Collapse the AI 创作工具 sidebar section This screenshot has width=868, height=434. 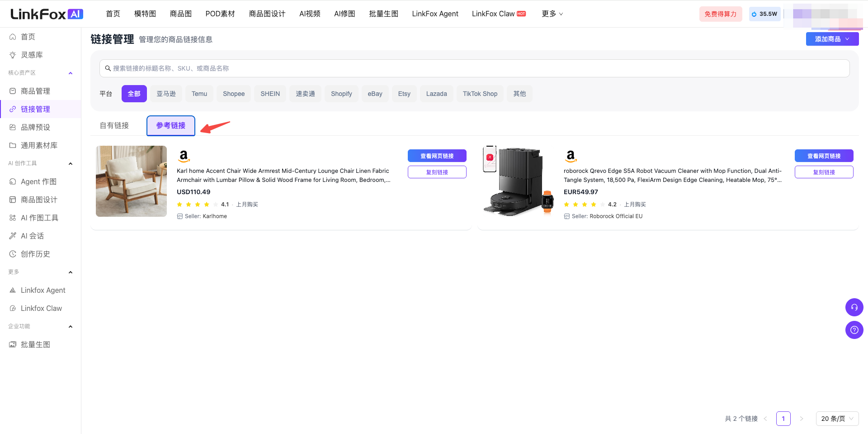(71, 163)
